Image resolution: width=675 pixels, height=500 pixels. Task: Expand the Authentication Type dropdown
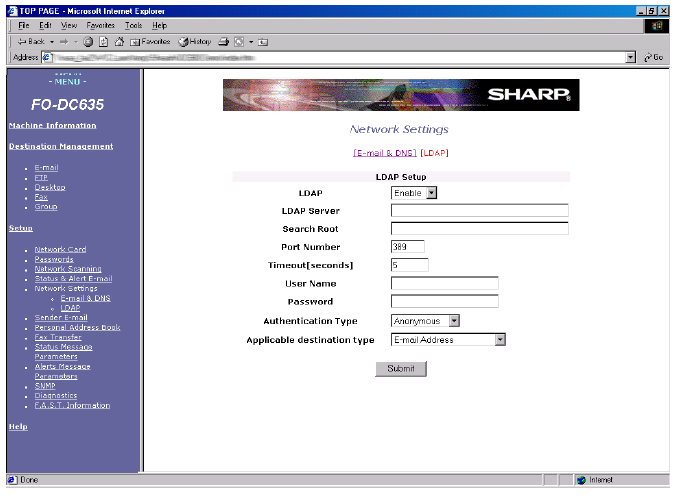425,321
